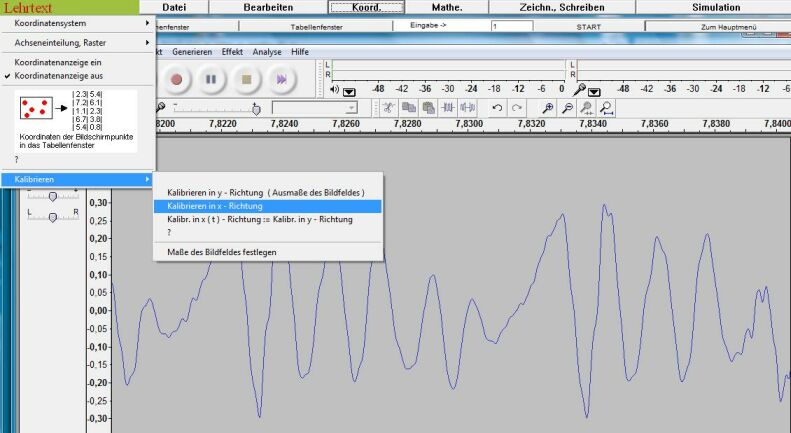This screenshot has height=433, width=791.
Task: Open the Simulation menu
Action: [715, 7]
